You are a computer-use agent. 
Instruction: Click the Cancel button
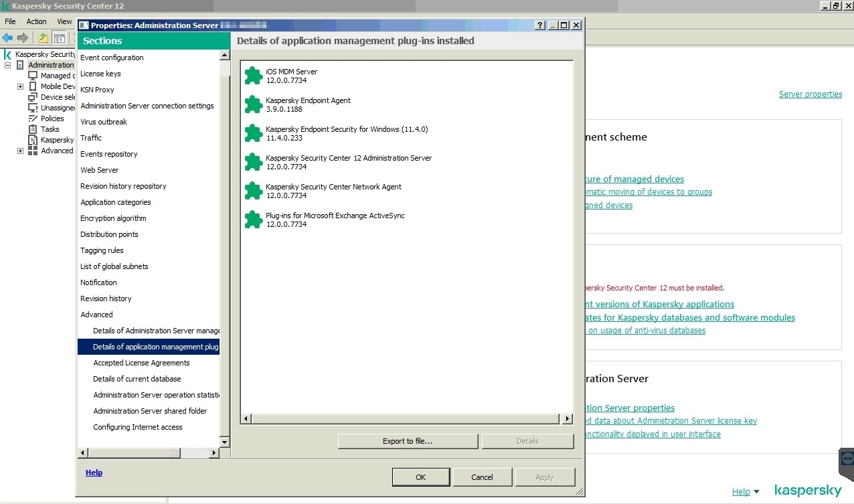tap(482, 477)
